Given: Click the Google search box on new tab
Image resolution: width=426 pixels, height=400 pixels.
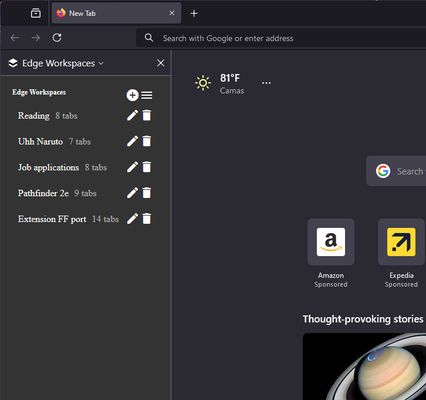Looking at the screenshot, I should tap(396, 171).
